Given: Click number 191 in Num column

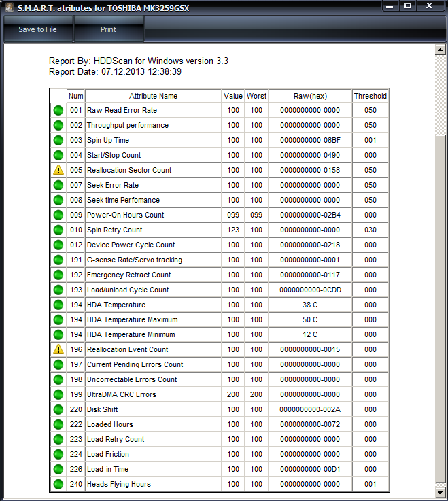Looking at the screenshot, I should (x=76, y=260).
